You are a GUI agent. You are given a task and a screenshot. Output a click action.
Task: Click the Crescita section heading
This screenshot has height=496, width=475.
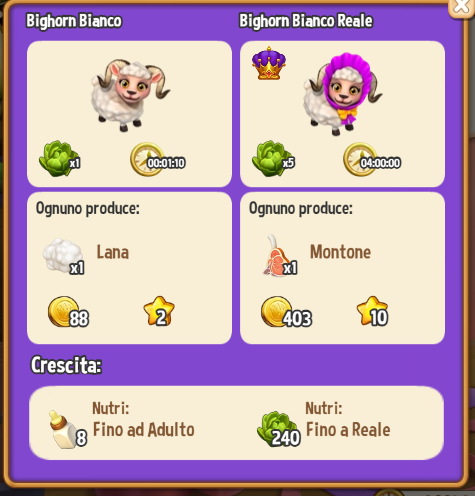(66, 365)
